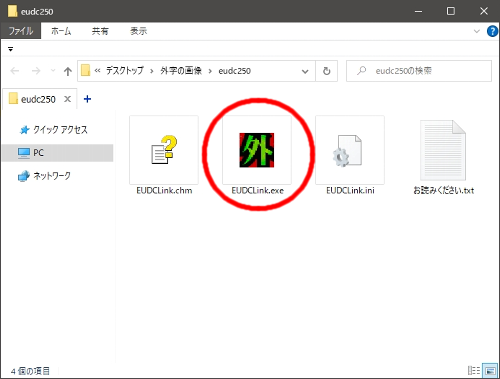This screenshot has height=379, width=500.
Task: Switch to large icons view layout
Action: coord(490,371)
